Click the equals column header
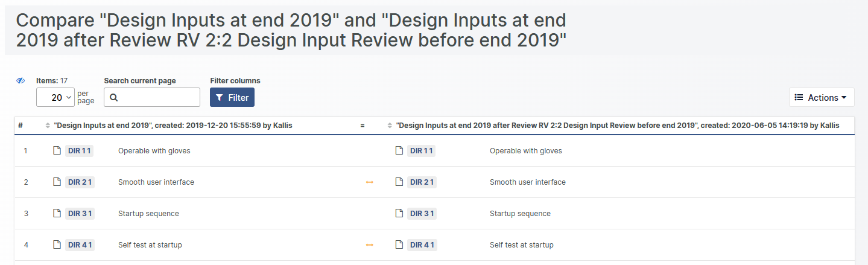Image resolution: width=868 pixels, height=265 pixels. [x=363, y=126]
